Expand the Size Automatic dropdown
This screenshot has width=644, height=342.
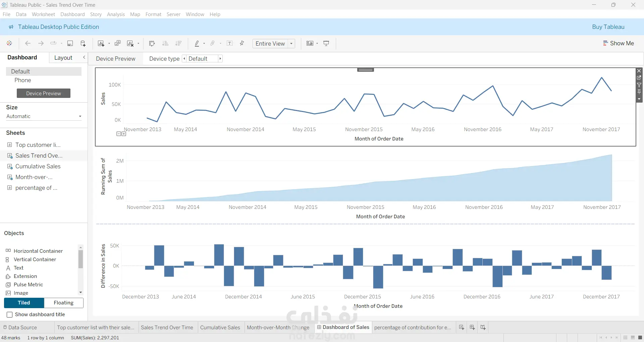pos(44,116)
